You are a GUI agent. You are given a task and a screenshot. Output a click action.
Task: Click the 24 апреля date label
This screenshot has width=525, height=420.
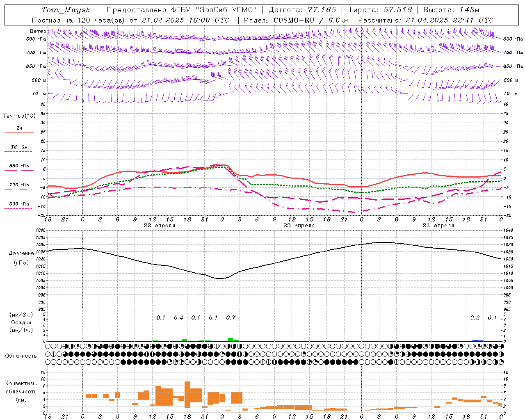[x=438, y=226]
